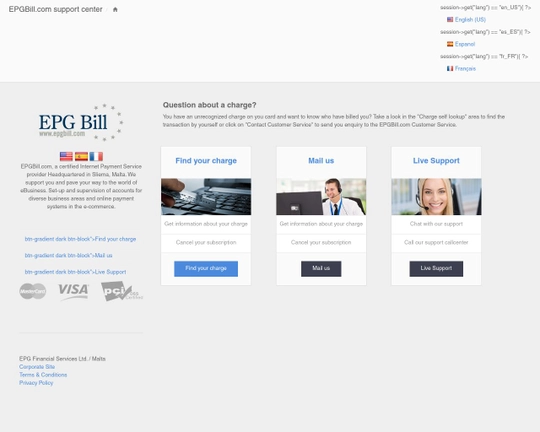This screenshot has height=432, width=540.
Task: Click Live Support card heading
Action: tap(436, 161)
